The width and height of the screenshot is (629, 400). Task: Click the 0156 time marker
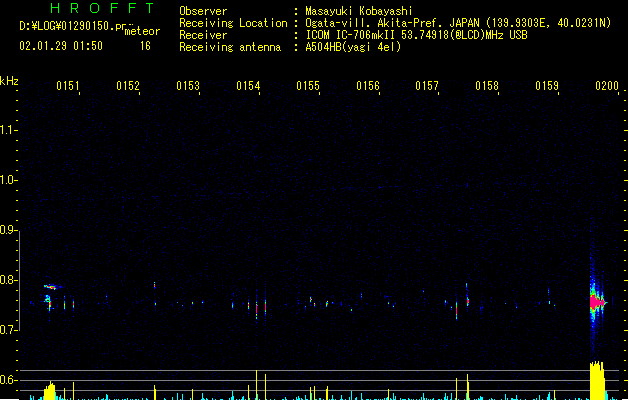pyautogui.click(x=368, y=86)
